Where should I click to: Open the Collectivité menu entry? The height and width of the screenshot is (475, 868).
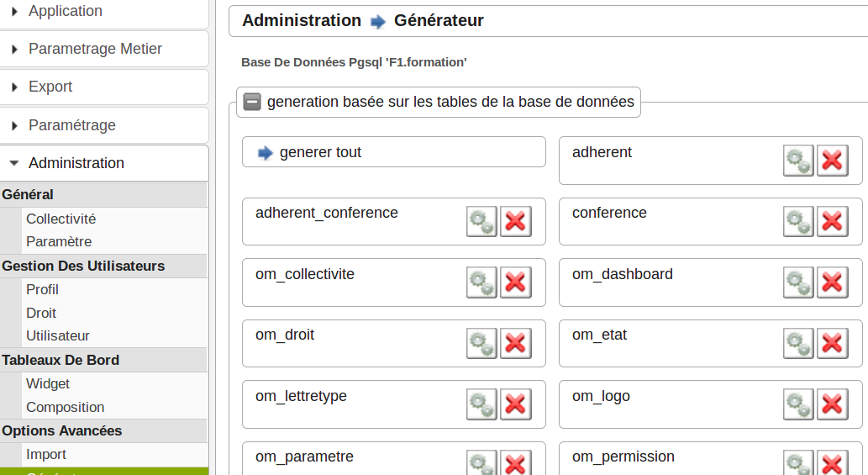coord(60,219)
